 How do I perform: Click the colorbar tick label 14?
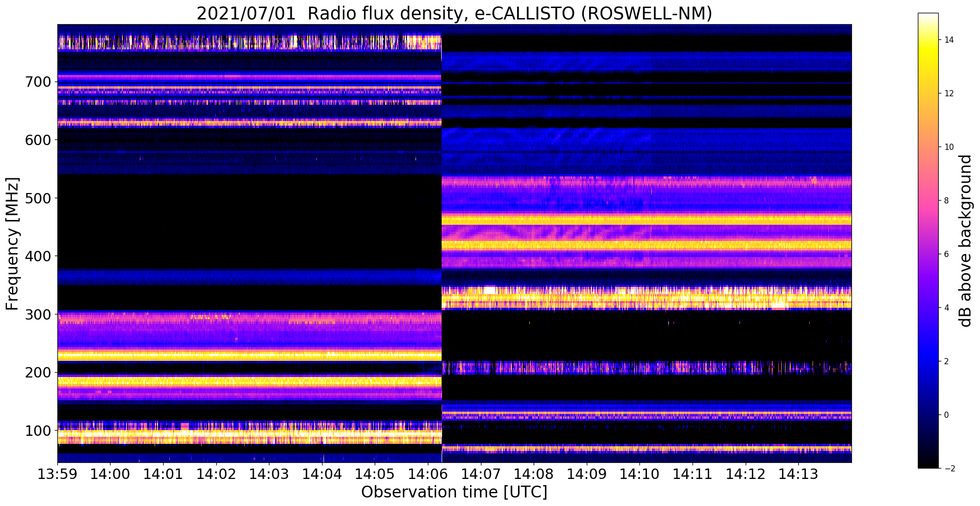(949, 40)
